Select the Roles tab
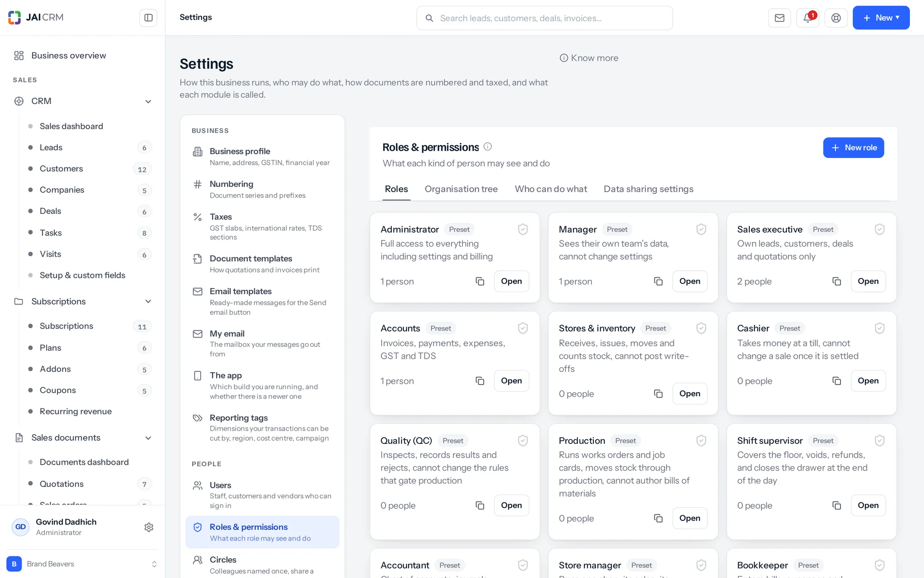 point(396,189)
